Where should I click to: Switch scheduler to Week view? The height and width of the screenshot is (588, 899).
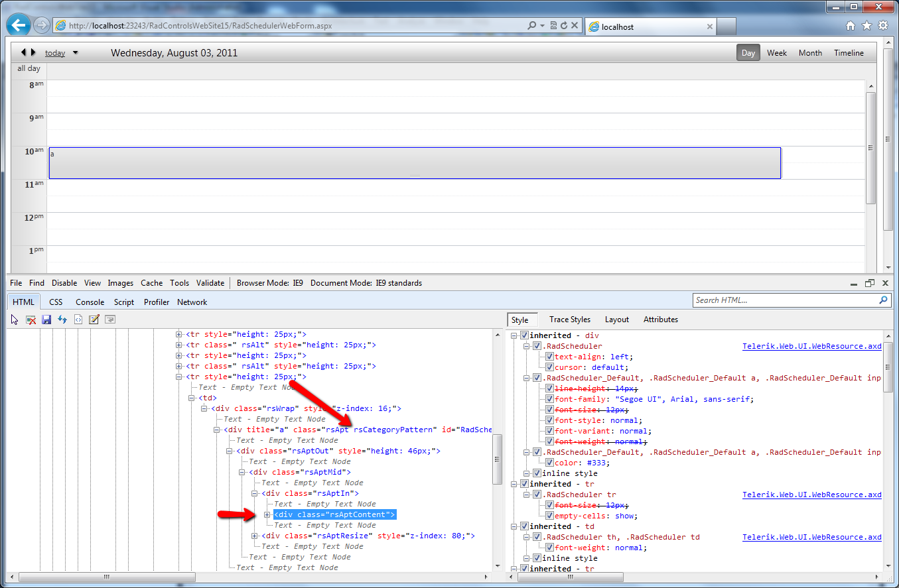pos(777,53)
